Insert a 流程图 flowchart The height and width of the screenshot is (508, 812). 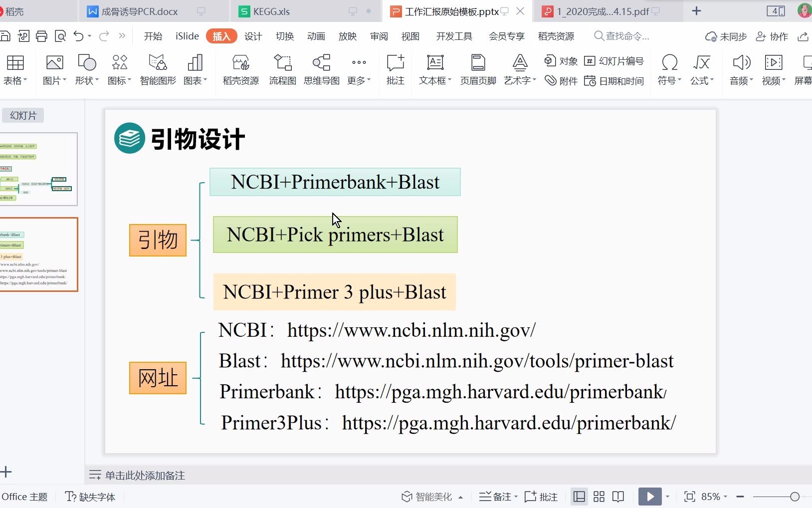[x=283, y=70]
